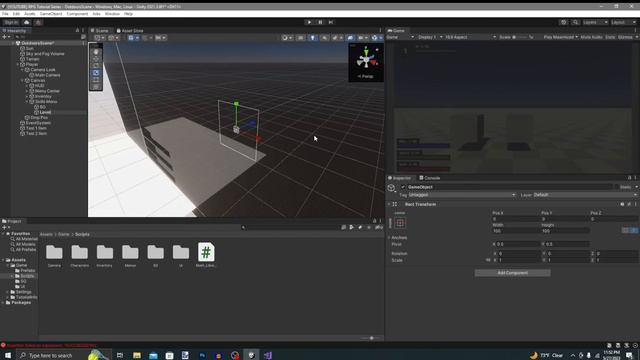Screen dimensions: 640x360
Task: Toggle scene audio icon
Action: click(x=324, y=38)
